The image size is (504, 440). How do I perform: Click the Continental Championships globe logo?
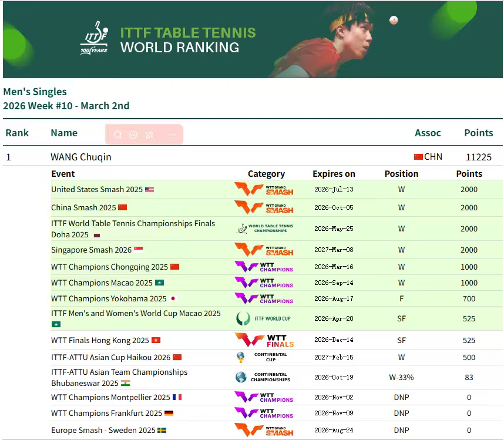[263, 377]
